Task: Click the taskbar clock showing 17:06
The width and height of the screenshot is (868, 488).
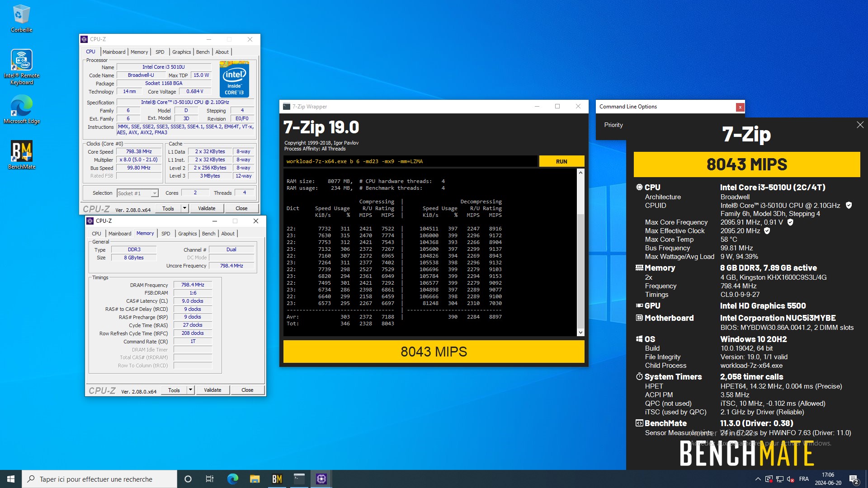Action: [x=828, y=479]
